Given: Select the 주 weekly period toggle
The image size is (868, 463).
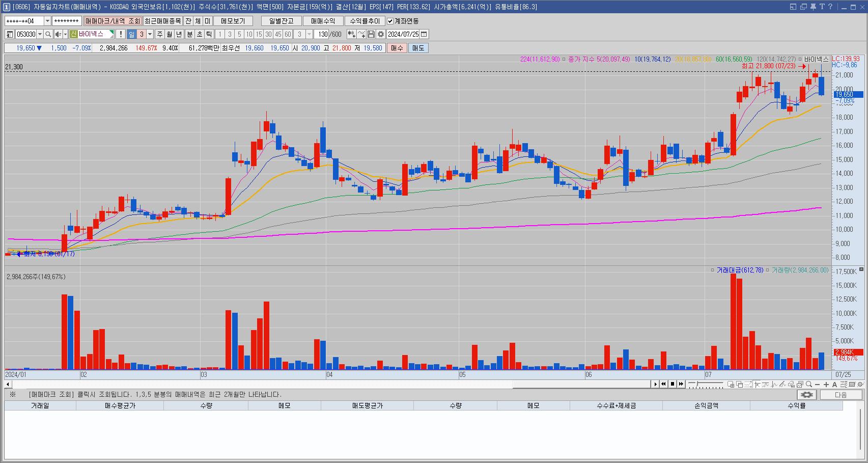Looking at the screenshot, I should (160, 34).
